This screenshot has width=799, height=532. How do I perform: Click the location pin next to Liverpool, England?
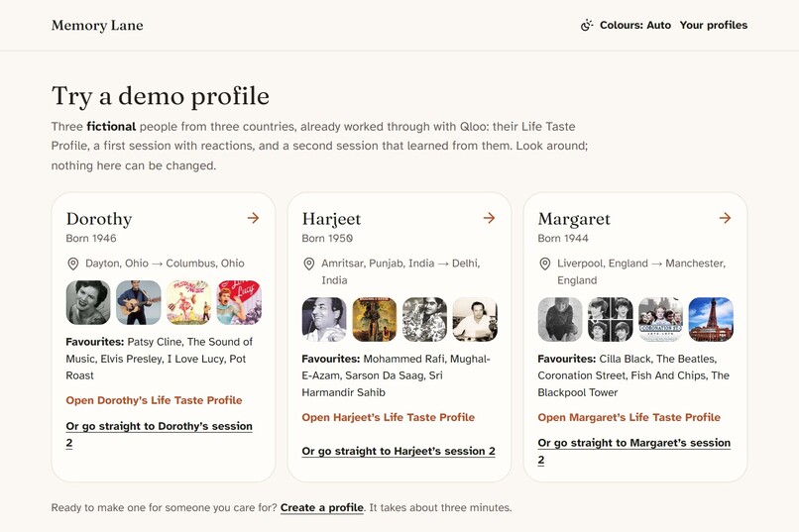[x=544, y=264]
